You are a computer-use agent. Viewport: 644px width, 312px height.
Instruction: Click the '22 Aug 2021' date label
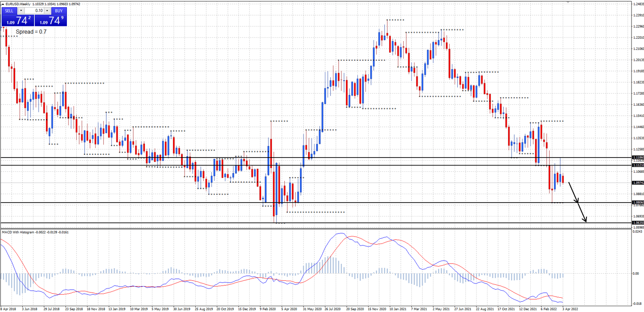tap(484, 308)
